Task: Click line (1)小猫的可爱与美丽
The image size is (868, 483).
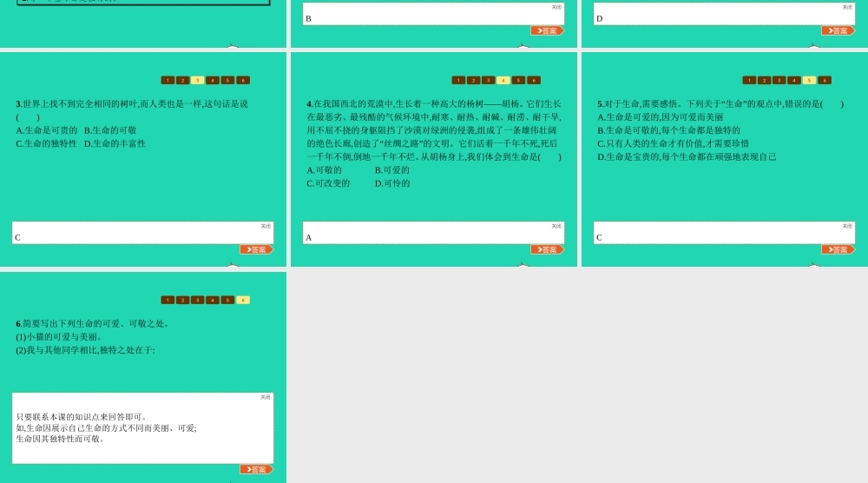Action: [59, 337]
